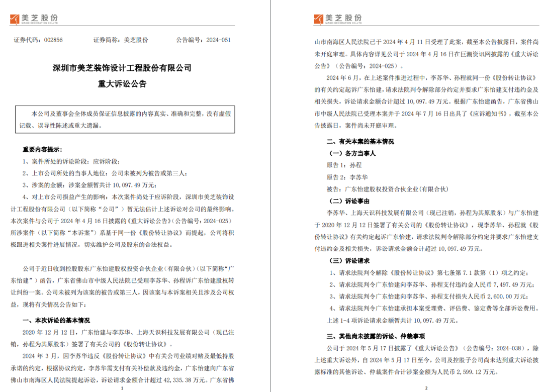Click the 美芝股份 logo on page 1
Image resolution: width=543 pixels, height=392 pixels.
[x=34, y=19]
